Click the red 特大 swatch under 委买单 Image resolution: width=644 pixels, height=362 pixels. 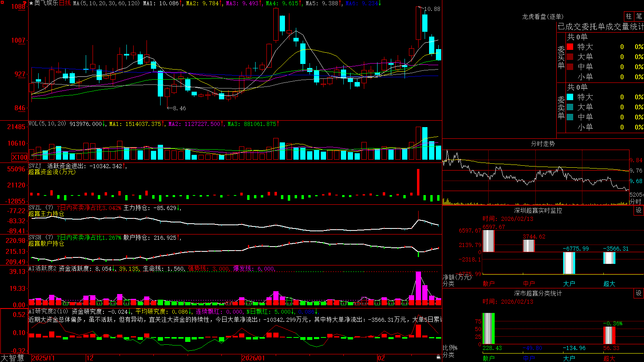tap(570, 47)
